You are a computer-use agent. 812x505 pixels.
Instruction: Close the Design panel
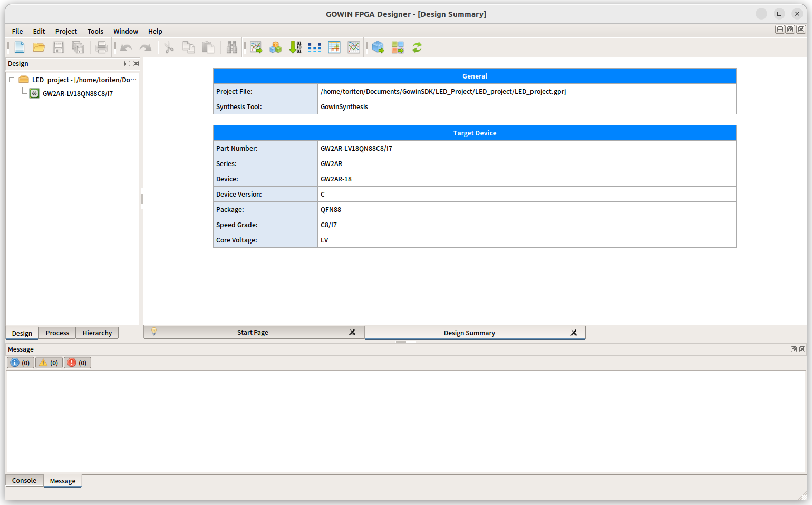tap(136, 64)
